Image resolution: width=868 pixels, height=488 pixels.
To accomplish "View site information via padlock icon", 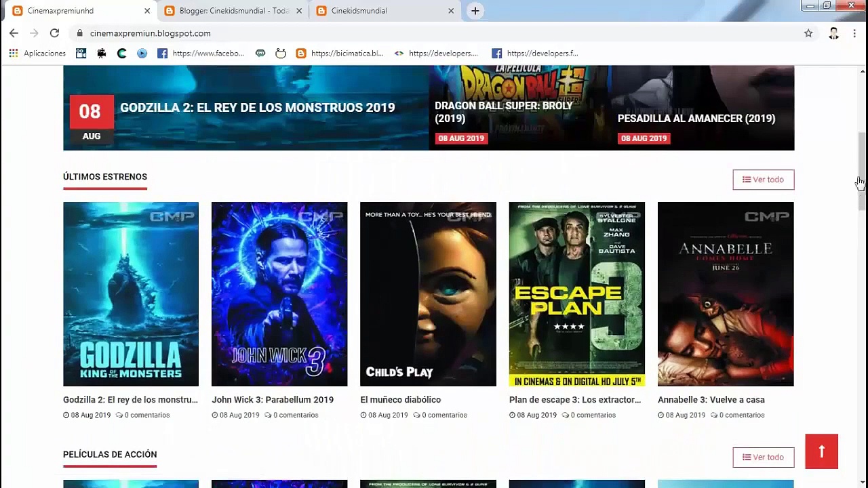I will [80, 33].
